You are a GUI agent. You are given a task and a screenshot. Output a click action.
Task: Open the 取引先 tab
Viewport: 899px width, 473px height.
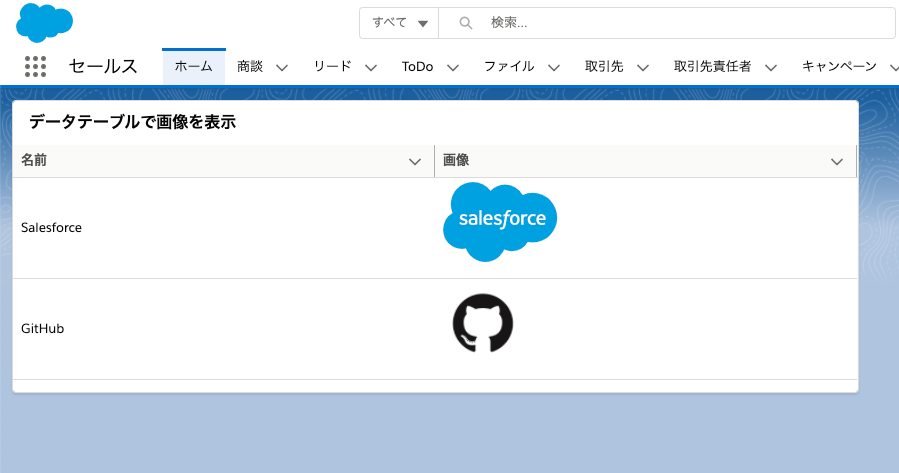pos(604,67)
